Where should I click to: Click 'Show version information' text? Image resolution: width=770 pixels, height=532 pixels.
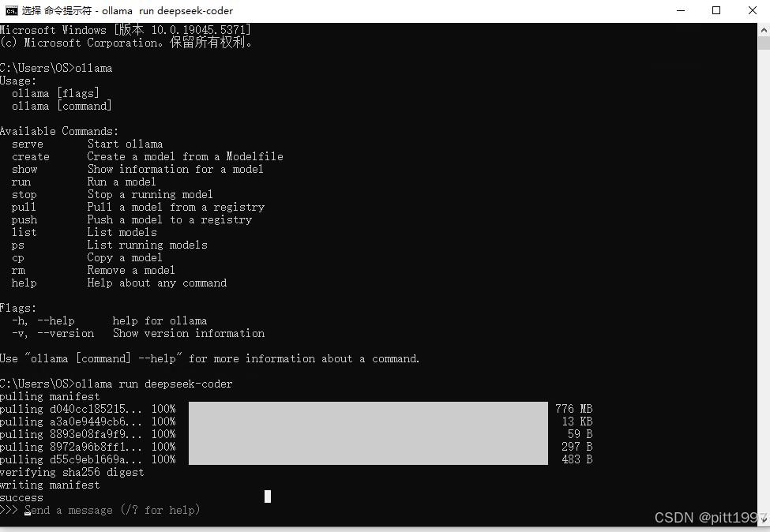coord(189,334)
